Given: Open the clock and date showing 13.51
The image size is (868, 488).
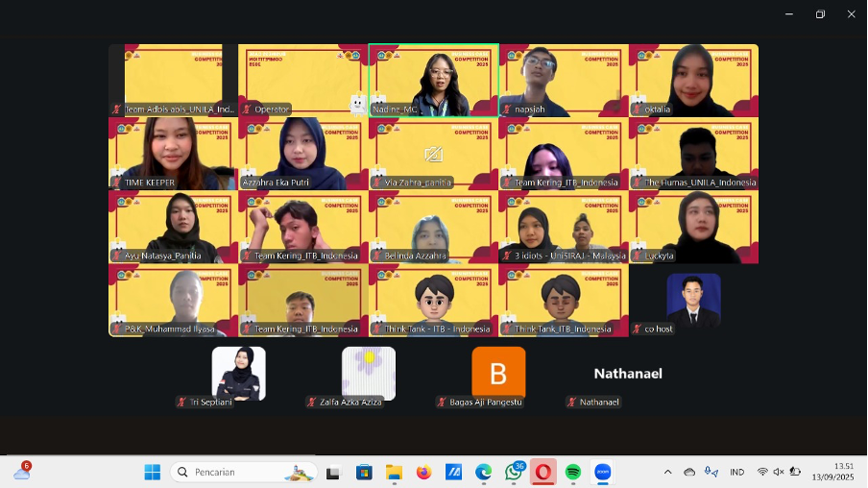Looking at the screenshot, I should 832,472.
